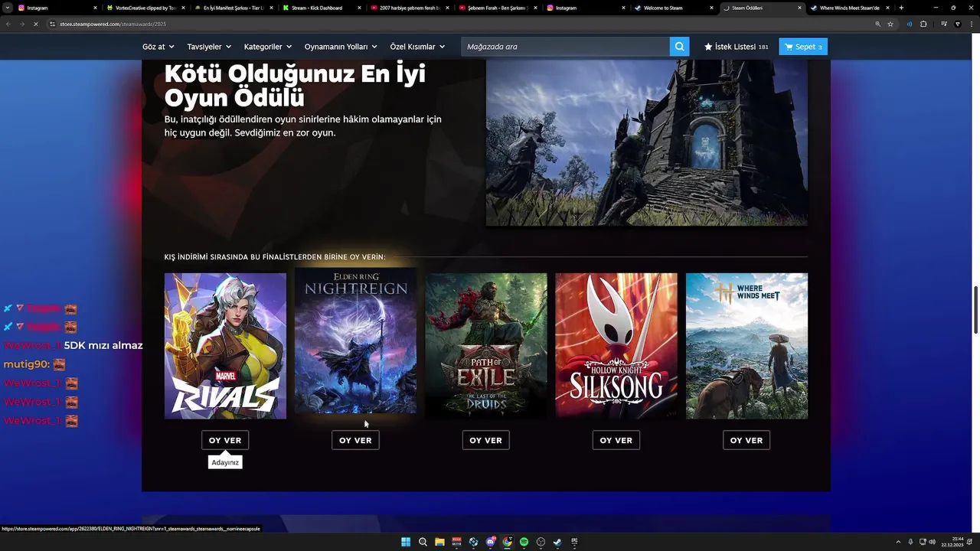Expand the Göz at menu

157,47
